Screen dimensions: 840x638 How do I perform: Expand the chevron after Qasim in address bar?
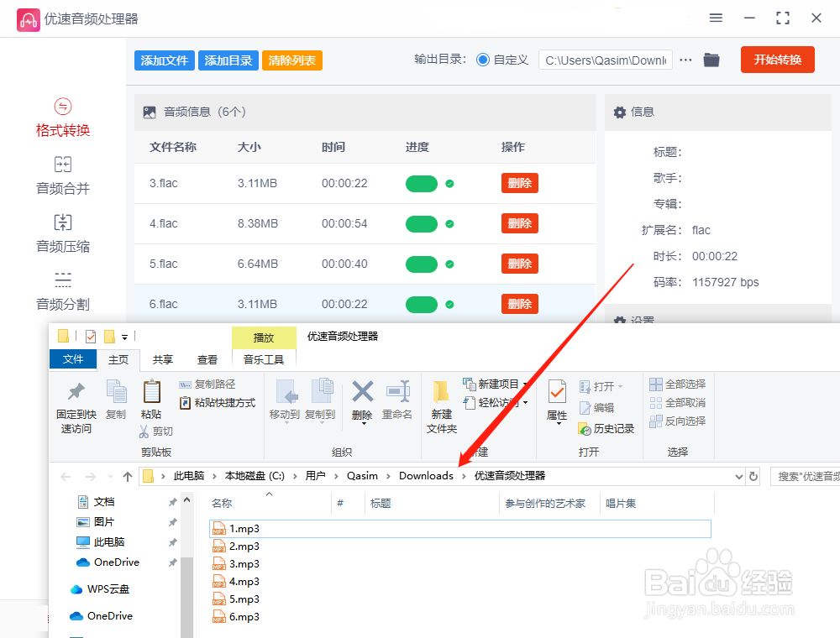point(388,476)
